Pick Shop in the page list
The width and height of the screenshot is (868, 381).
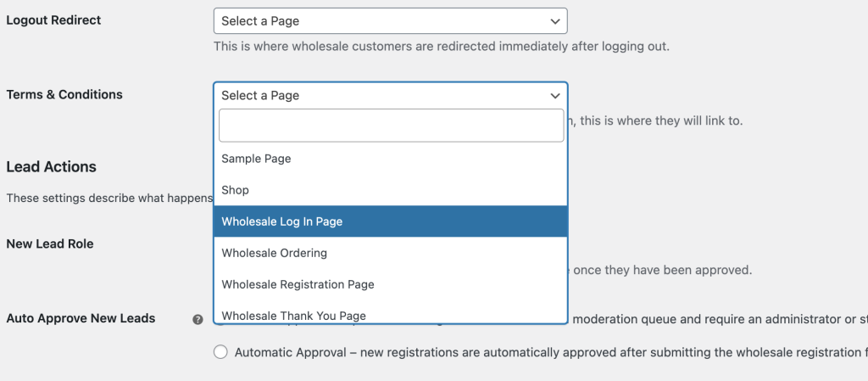click(235, 190)
